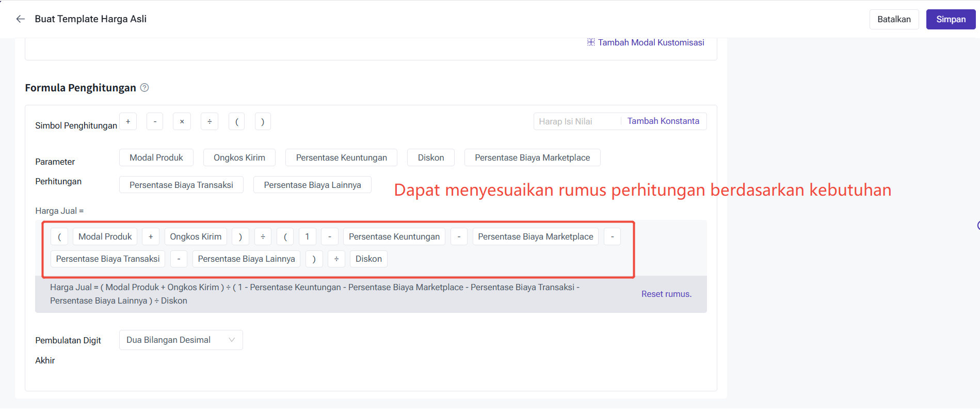Click the Simpan button
980x412 pixels.
coord(951,20)
